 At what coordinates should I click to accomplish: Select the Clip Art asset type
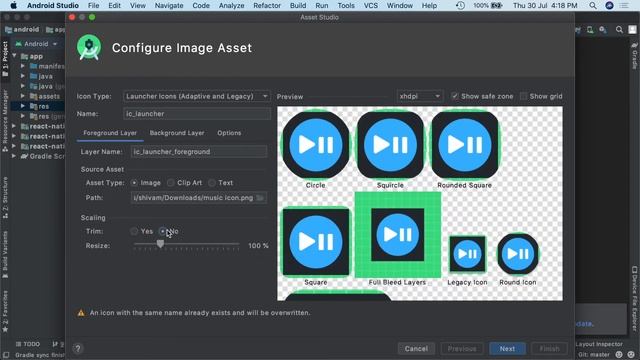click(171, 183)
